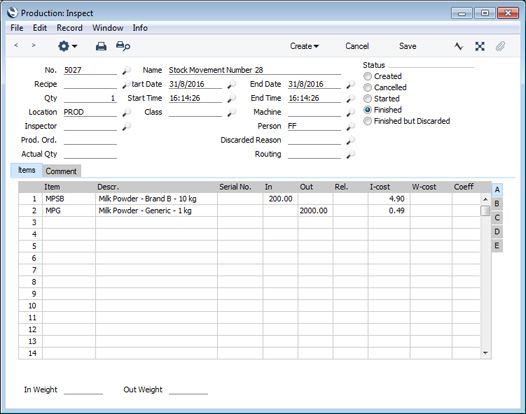Click into the Inspector input field
This screenshot has height=414, width=526.
click(90, 126)
